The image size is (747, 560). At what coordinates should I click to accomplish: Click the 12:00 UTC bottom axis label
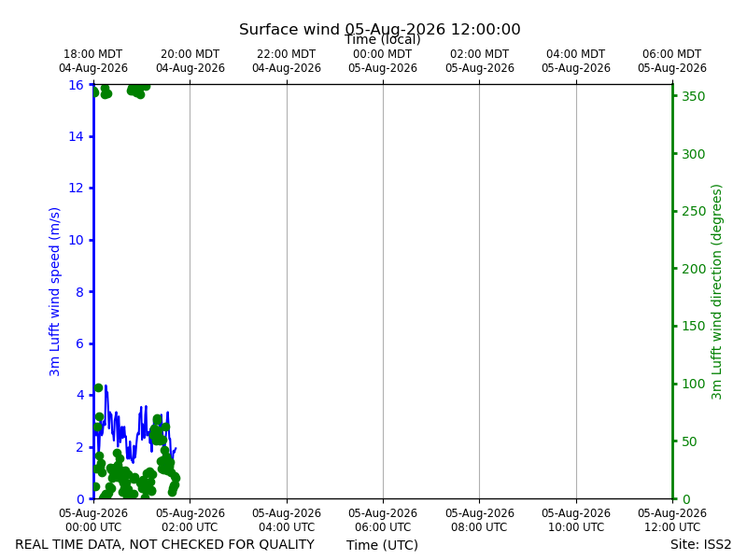(x=672, y=520)
